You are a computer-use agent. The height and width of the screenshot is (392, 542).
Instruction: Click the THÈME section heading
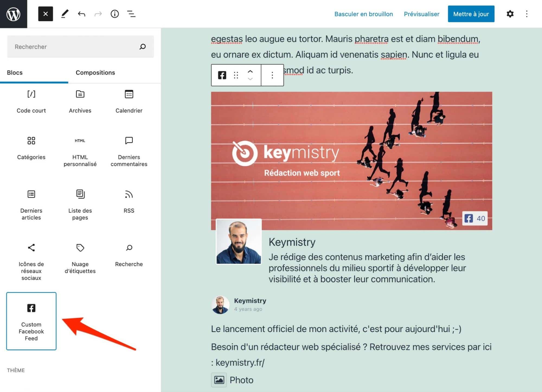(x=16, y=370)
